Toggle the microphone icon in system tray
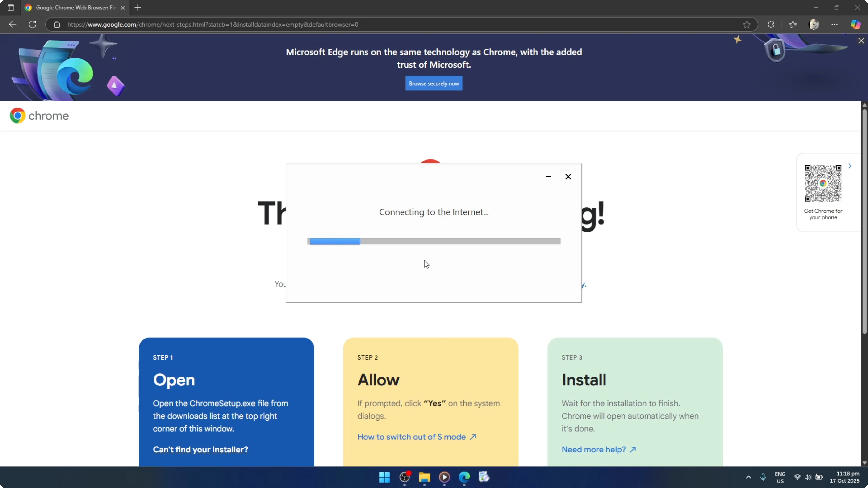This screenshot has height=488, width=868. (763, 477)
